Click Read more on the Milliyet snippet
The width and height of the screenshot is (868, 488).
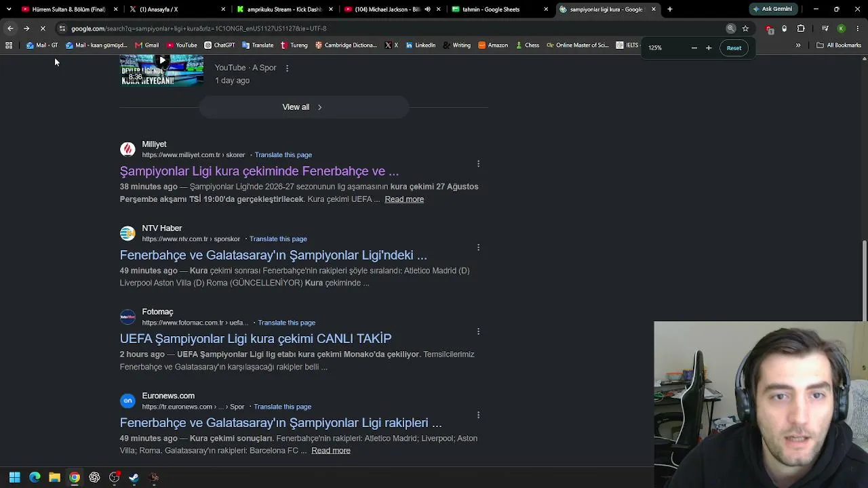(404, 199)
